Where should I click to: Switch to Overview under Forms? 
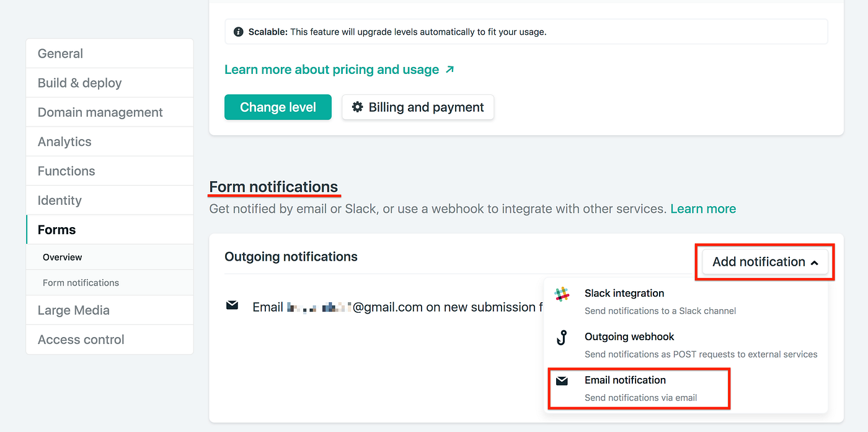62,256
